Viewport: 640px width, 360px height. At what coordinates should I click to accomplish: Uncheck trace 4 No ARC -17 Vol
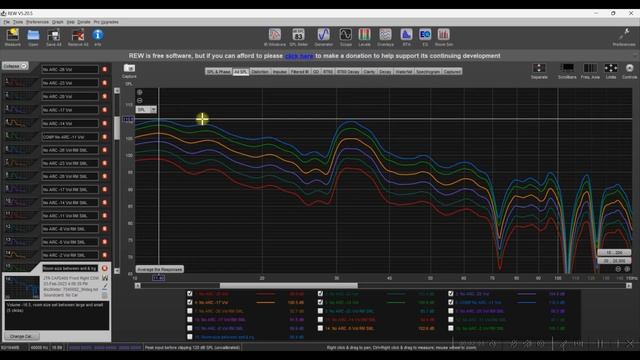189,302
